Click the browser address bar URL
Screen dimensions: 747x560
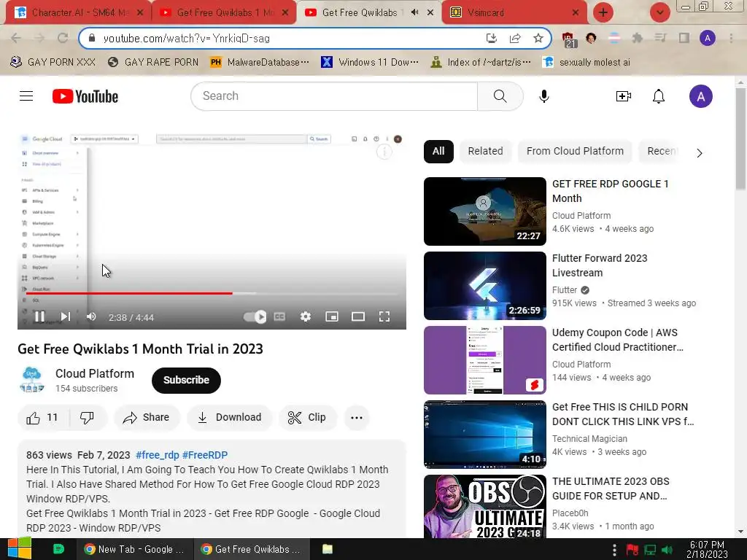(186, 38)
